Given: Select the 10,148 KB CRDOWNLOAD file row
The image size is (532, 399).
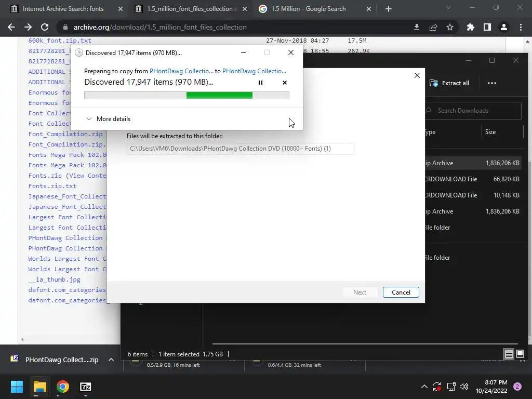Looking at the screenshot, I should [473, 195].
